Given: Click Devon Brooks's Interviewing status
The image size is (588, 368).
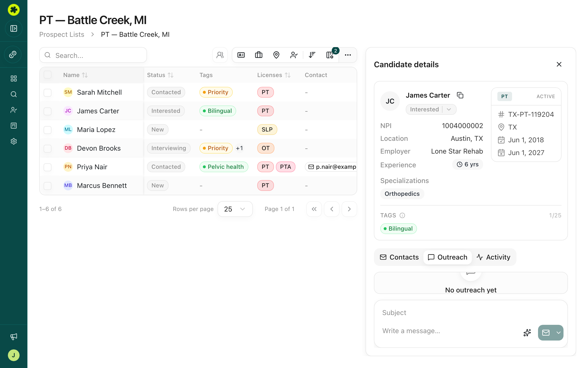Looking at the screenshot, I should click(169, 148).
